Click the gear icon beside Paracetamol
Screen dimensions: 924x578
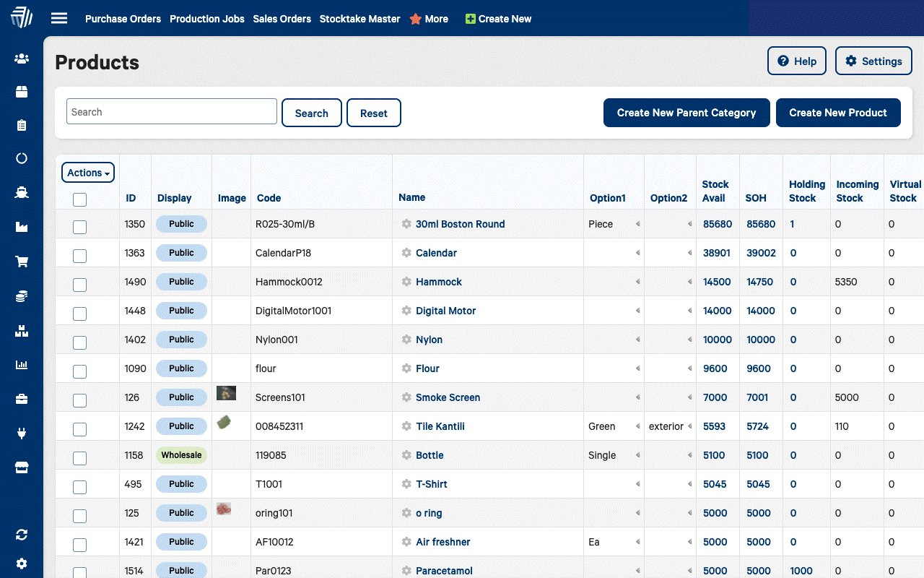click(x=406, y=571)
